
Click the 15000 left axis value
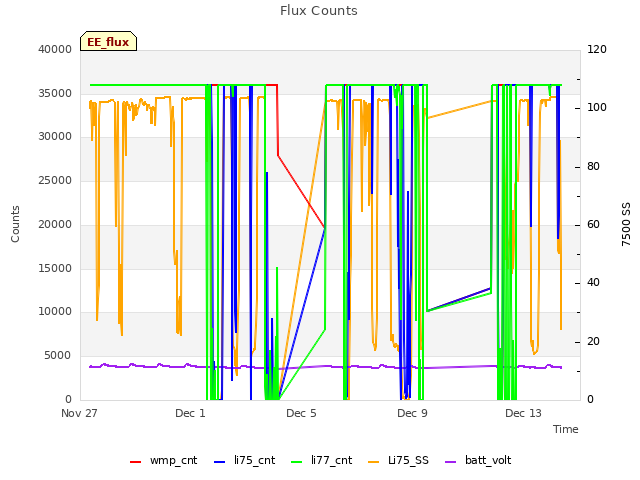[x=55, y=268]
